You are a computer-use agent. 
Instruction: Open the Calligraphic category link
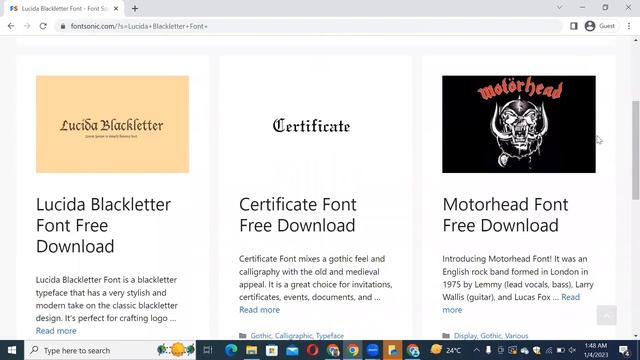coord(293,336)
